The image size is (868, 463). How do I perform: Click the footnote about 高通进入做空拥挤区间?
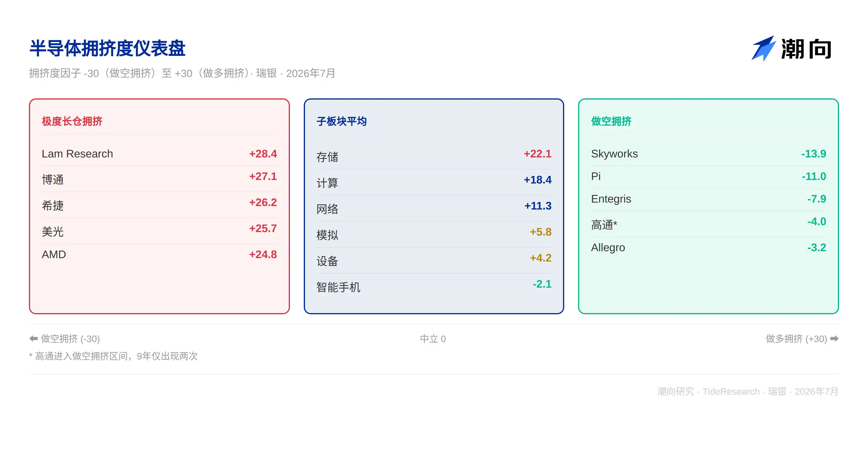[x=113, y=356]
